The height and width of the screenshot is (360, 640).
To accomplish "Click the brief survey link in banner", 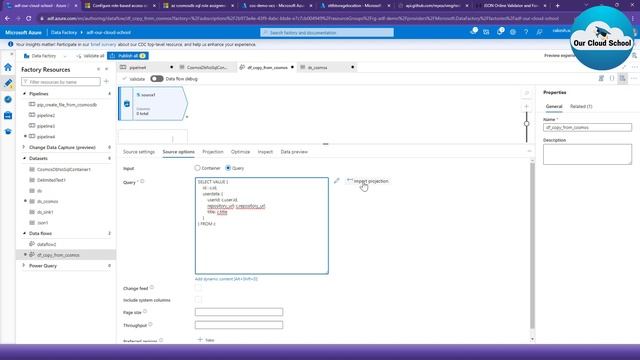I will coord(103,44).
